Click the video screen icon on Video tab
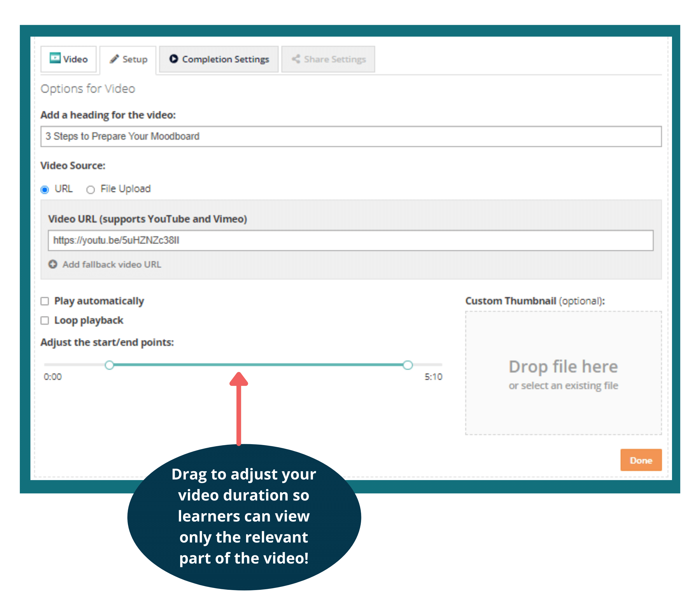 (x=55, y=58)
